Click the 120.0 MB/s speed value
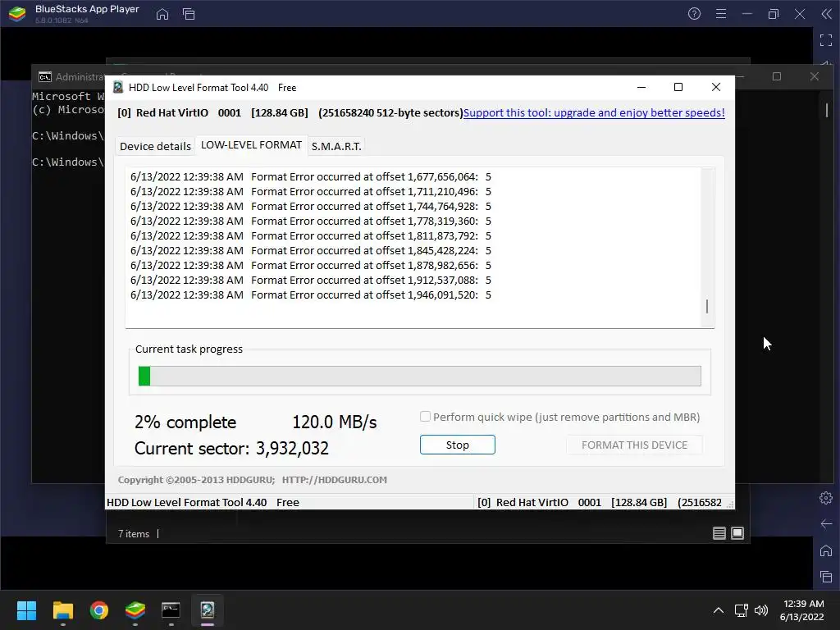 pos(335,422)
